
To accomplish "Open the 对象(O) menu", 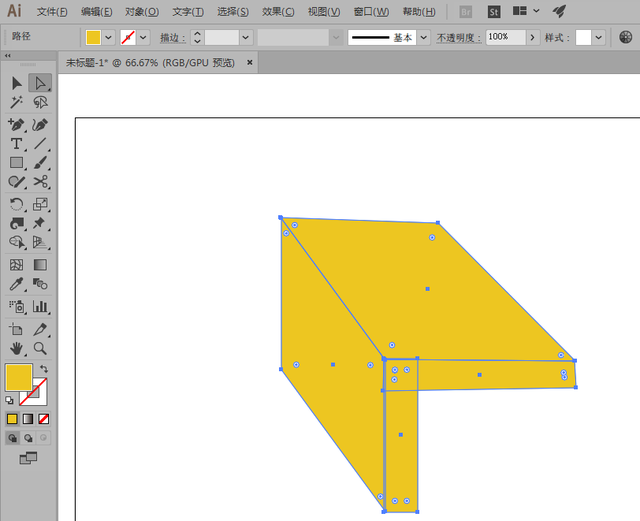I will [x=142, y=12].
